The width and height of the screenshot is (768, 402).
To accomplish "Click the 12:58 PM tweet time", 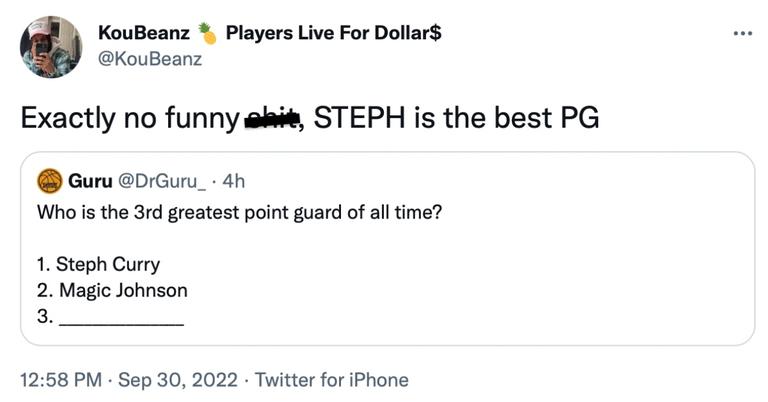I will [x=63, y=380].
